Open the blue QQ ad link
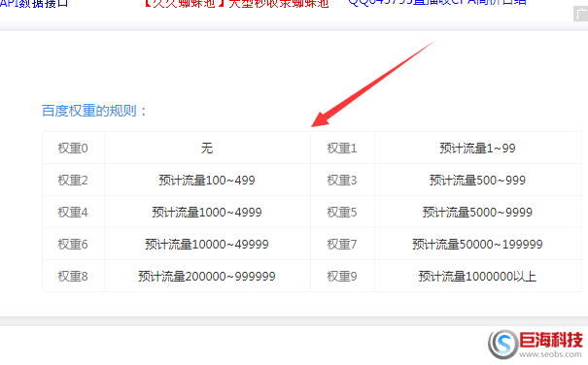 (x=437, y=3)
